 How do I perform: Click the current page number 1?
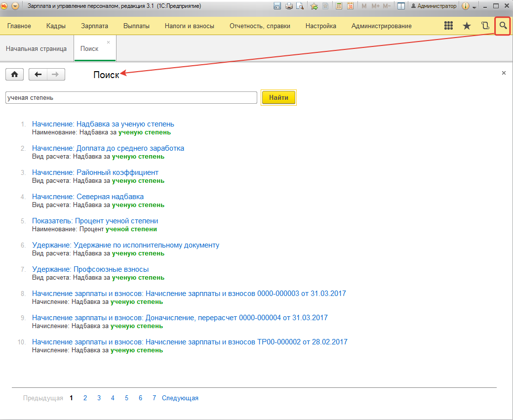[x=71, y=398]
